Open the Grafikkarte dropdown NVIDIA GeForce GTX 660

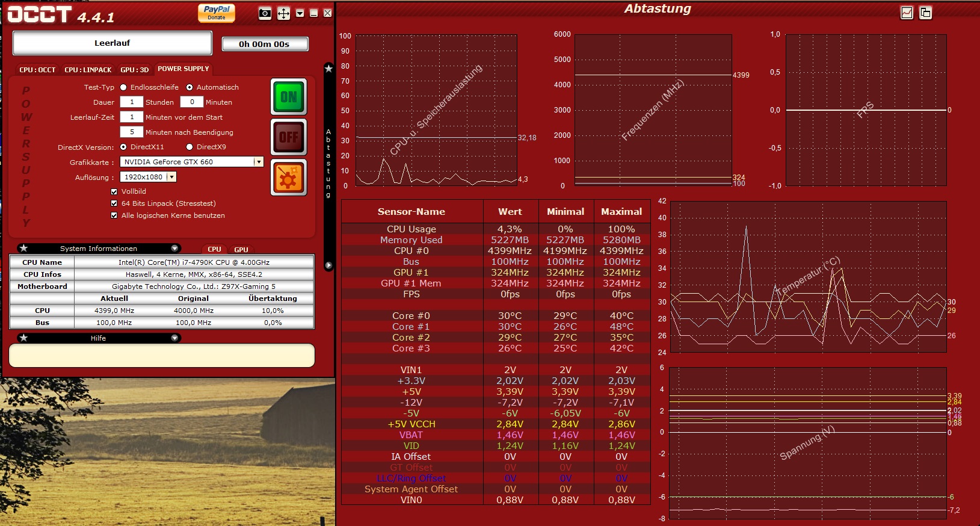(192, 162)
